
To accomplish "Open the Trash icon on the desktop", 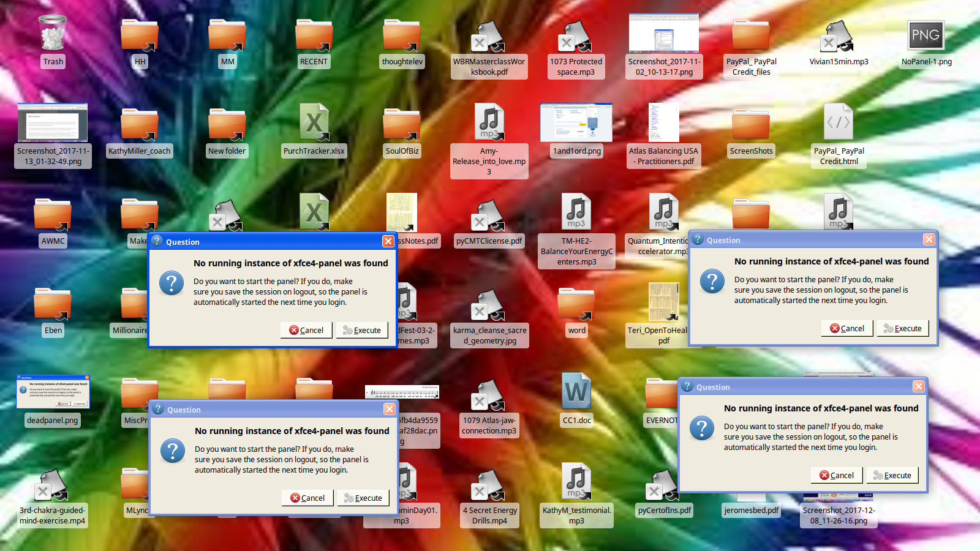I will pyautogui.click(x=53, y=34).
